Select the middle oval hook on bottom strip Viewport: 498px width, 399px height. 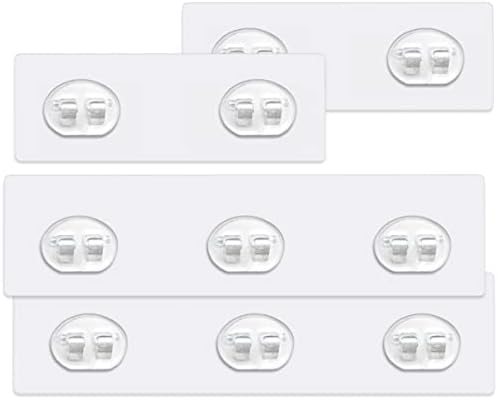click(x=255, y=342)
